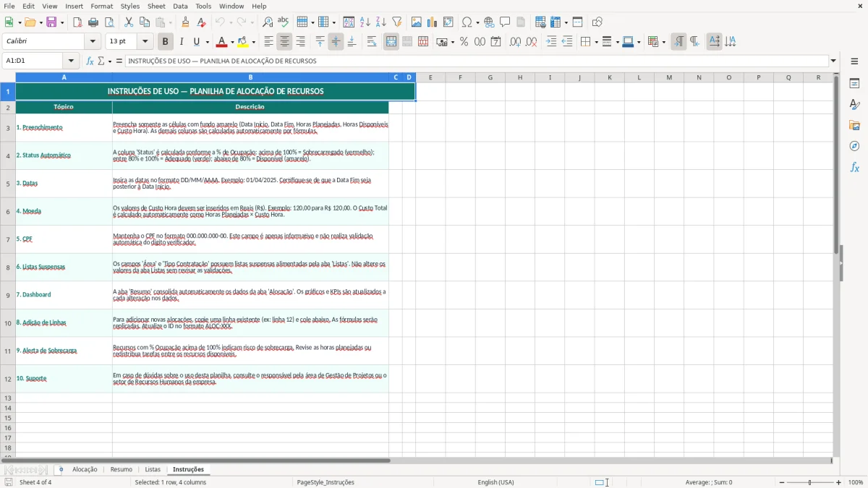Click the 100% zoom level
Viewport: 868px width, 488px height.
pos(855,482)
